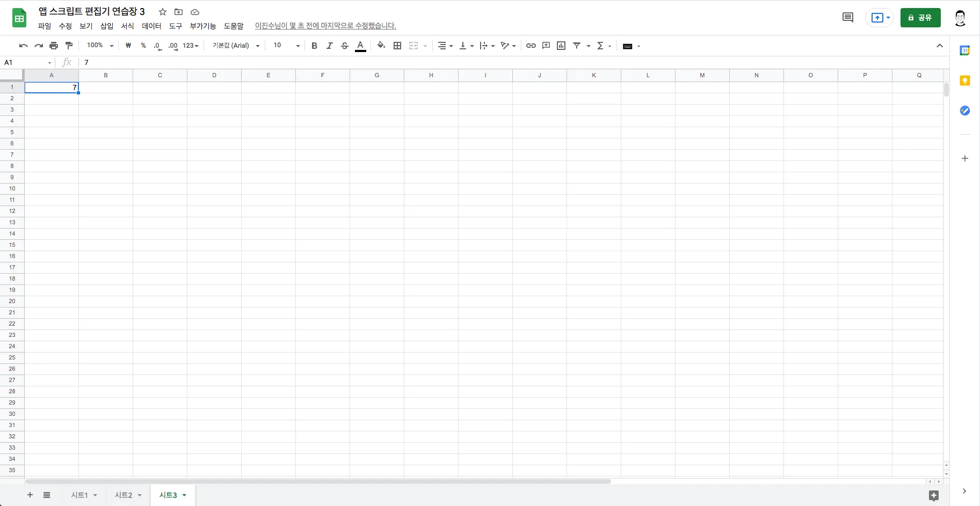Select the Paint format roller tool
Viewport: 980px width, 506px height.
point(69,46)
